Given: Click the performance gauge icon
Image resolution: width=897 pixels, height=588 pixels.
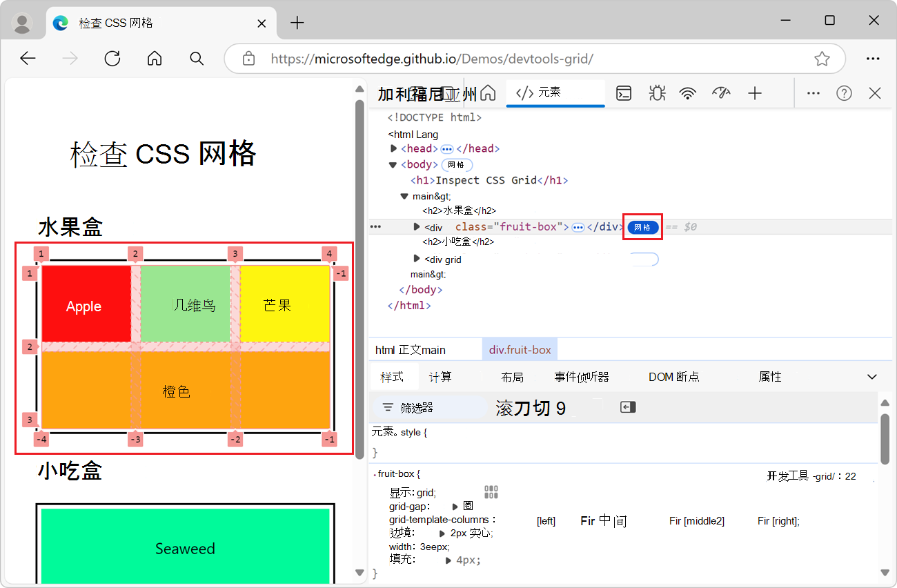Looking at the screenshot, I should [721, 92].
